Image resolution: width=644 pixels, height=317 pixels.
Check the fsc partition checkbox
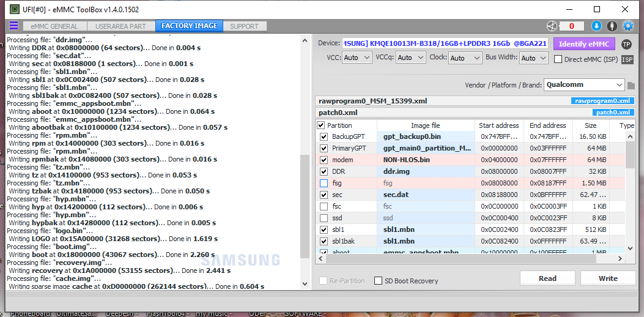324,206
